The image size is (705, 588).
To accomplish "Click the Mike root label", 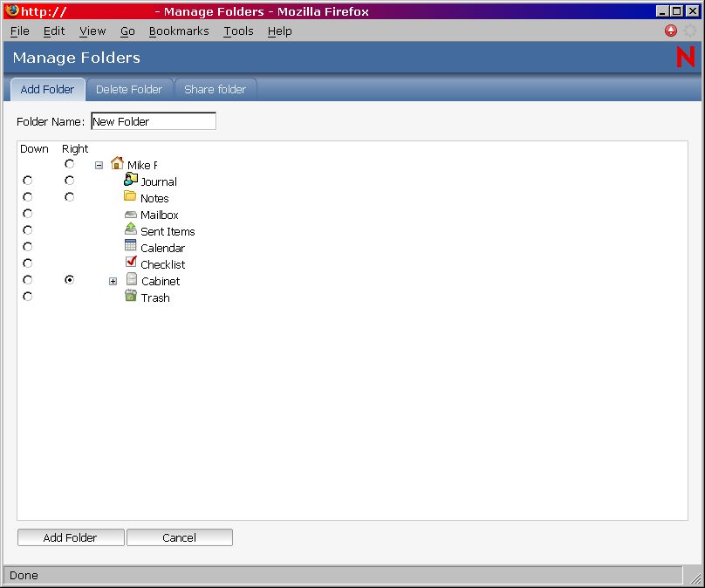I will [x=142, y=166].
